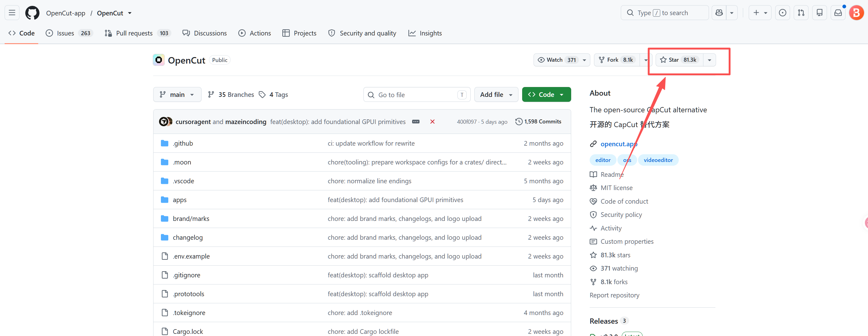Select the videoeditor topic tag
This screenshot has height=336, width=868.
point(658,160)
